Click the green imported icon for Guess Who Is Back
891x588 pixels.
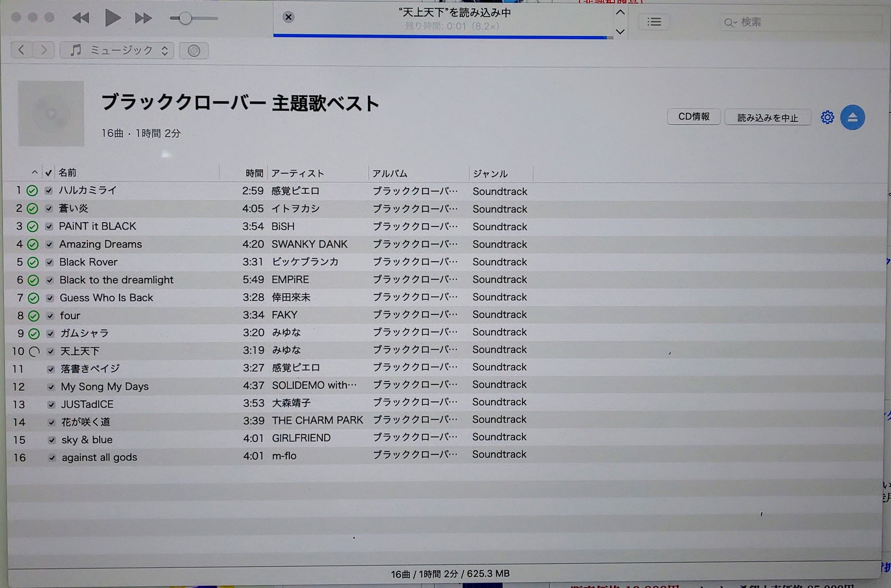tap(33, 298)
